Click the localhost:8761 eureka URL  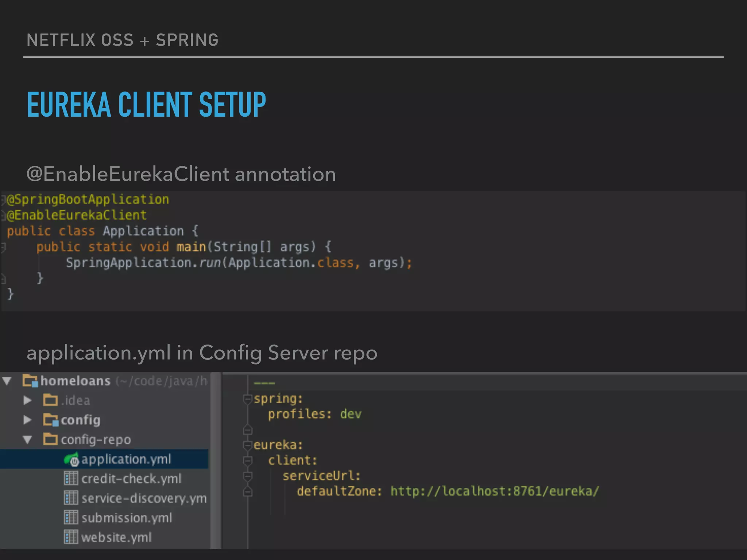point(495,491)
